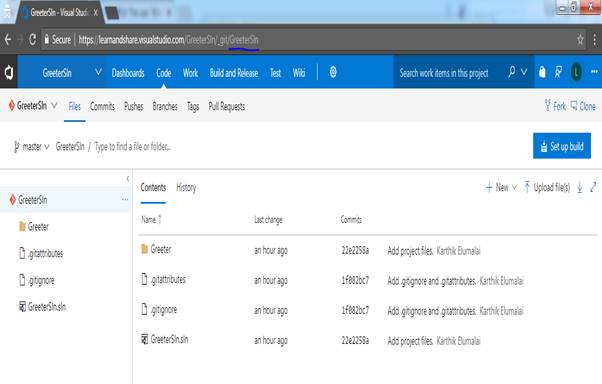Switch to the Pull Requests tab

pos(227,106)
